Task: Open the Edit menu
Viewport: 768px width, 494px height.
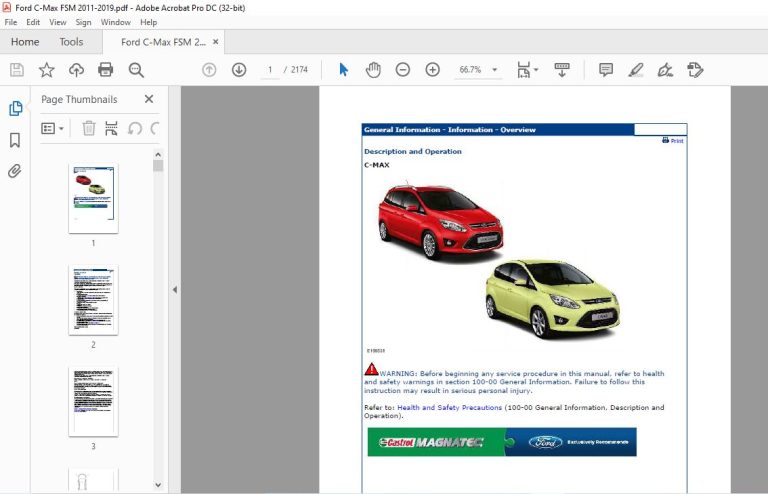Action: (x=33, y=22)
